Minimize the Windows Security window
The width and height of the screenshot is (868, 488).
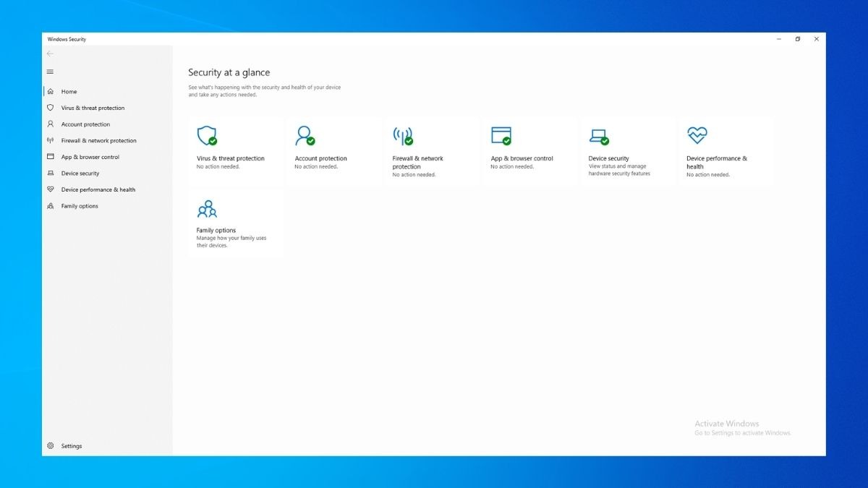pos(779,39)
